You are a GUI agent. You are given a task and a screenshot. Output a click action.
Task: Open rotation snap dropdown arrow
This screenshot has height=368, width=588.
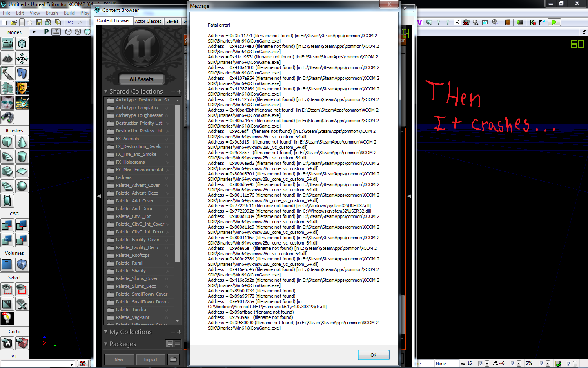[519, 364]
